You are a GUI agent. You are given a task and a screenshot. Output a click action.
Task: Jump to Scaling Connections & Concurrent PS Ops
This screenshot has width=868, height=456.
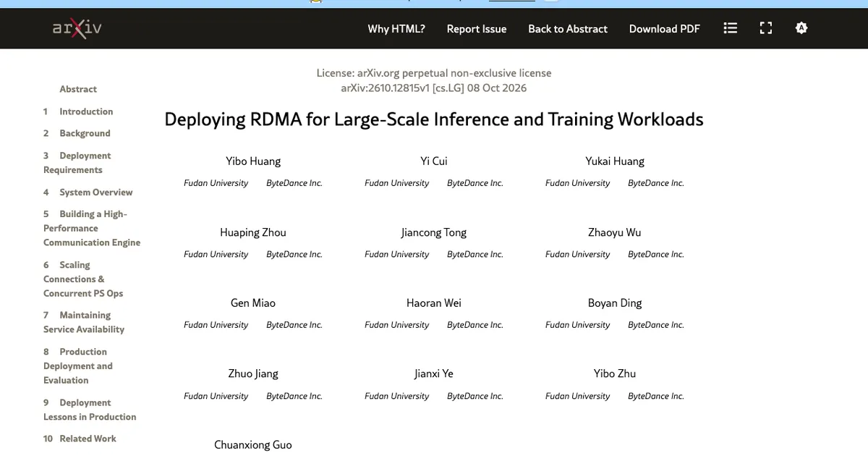pyautogui.click(x=83, y=279)
